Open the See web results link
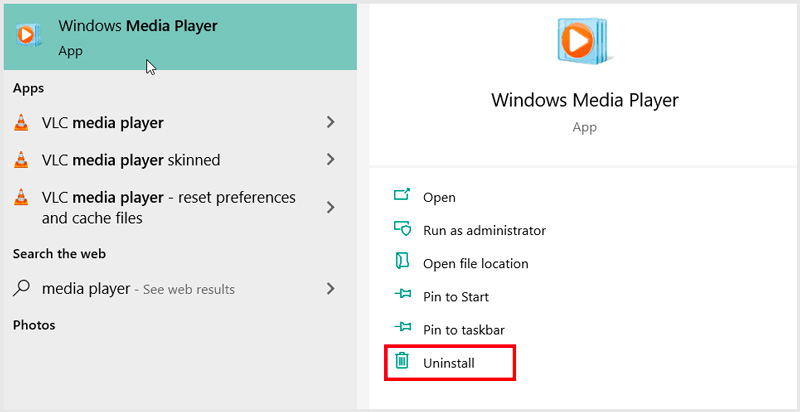This screenshot has height=412, width=800. pos(189,290)
